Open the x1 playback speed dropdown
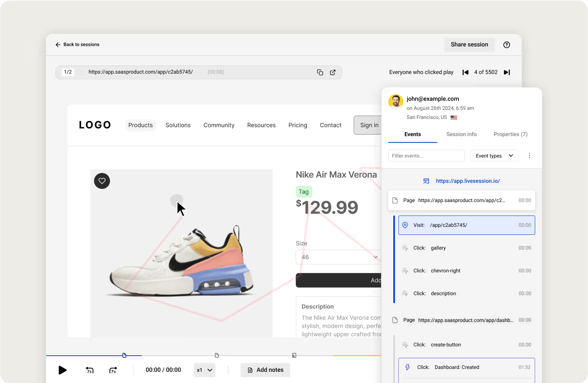This screenshot has height=383, width=588. (x=205, y=370)
